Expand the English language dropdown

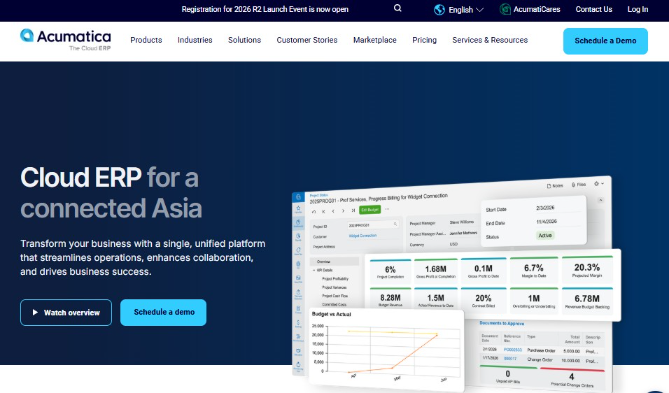click(465, 9)
